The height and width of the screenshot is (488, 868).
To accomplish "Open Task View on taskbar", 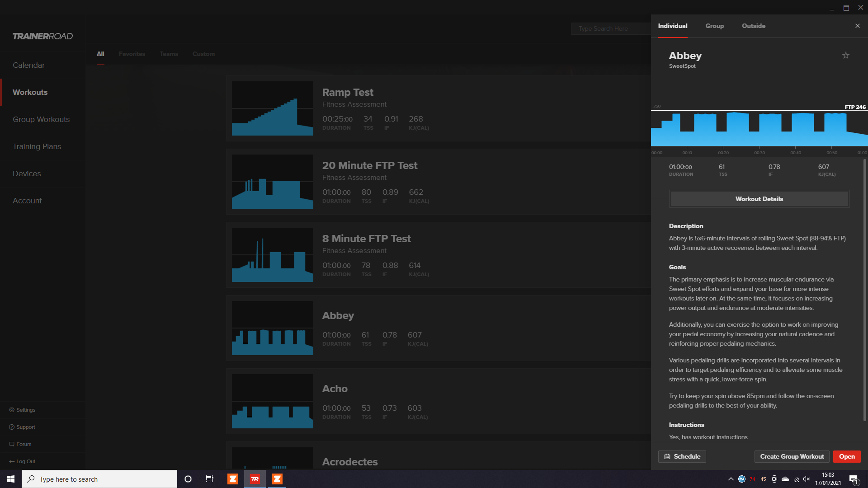I will [x=210, y=479].
